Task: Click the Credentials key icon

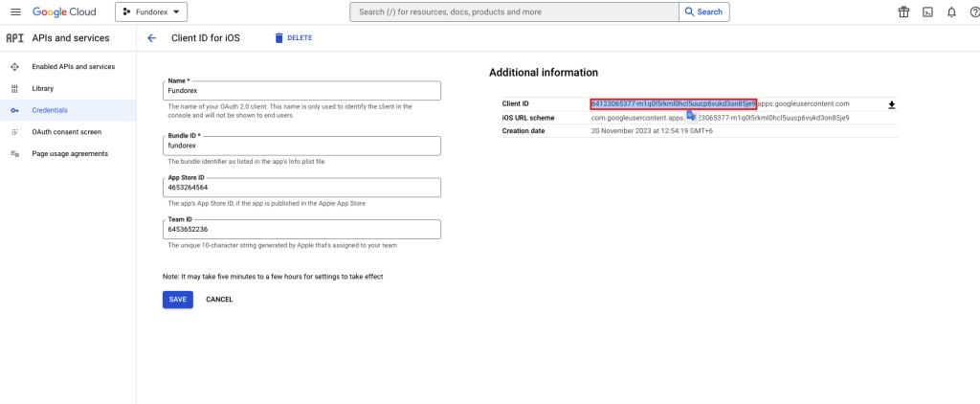Action: click(x=15, y=110)
